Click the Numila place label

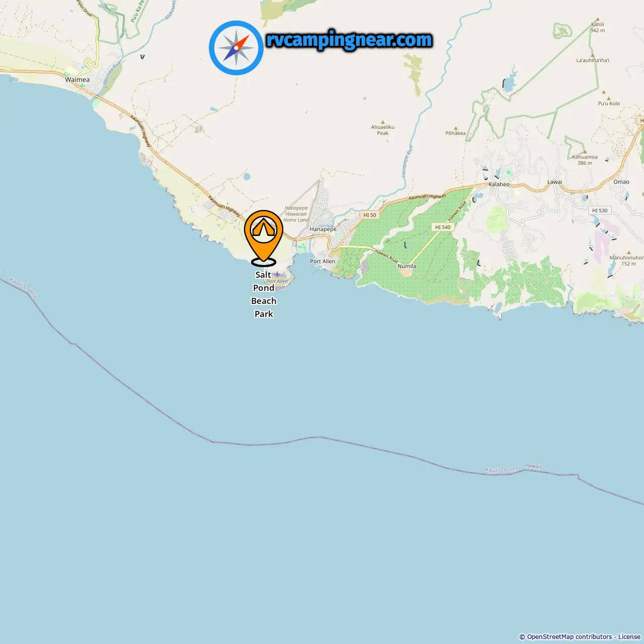[407, 266]
